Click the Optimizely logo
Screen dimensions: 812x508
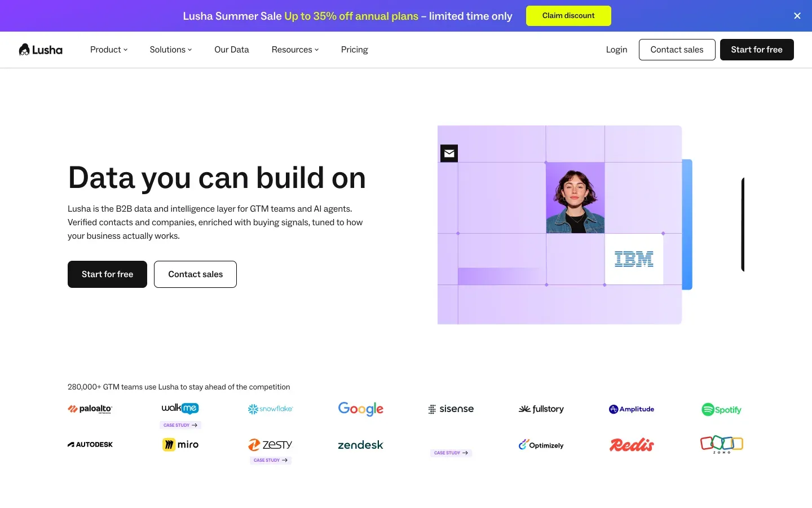pyautogui.click(x=541, y=445)
